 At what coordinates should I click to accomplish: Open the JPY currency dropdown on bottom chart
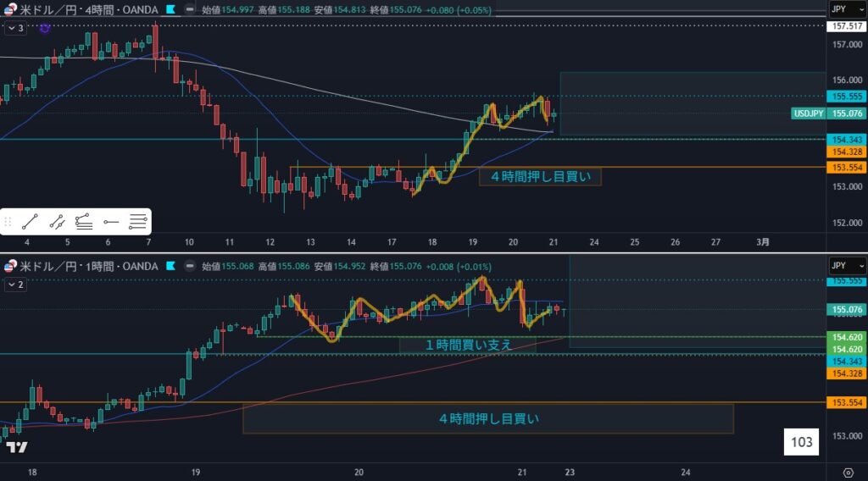838,267
